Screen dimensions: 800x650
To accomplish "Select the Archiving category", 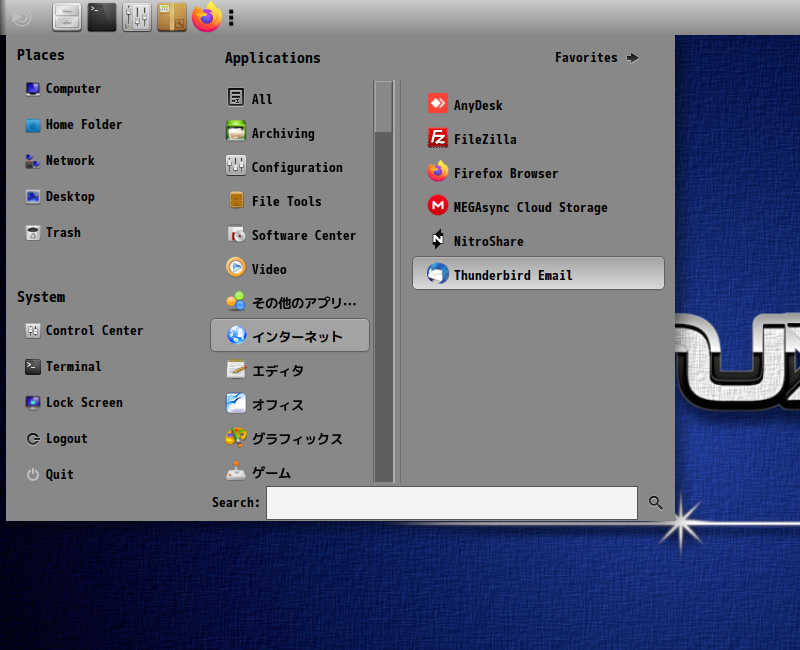I will click(x=290, y=132).
